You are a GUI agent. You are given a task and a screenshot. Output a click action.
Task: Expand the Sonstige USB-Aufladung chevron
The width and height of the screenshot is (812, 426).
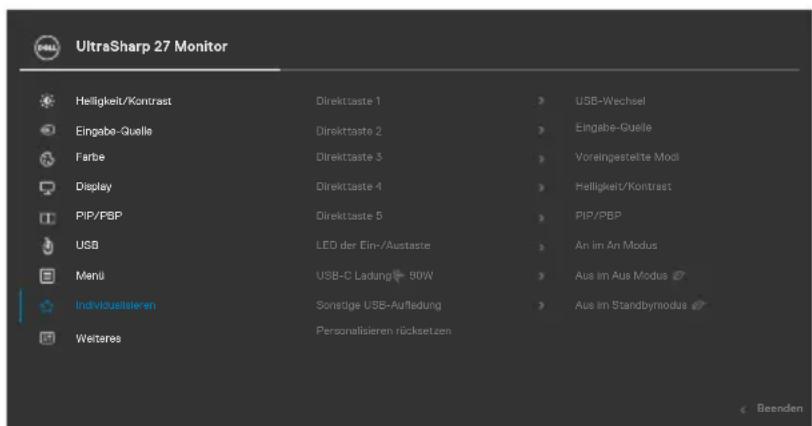[x=541, y=305]
